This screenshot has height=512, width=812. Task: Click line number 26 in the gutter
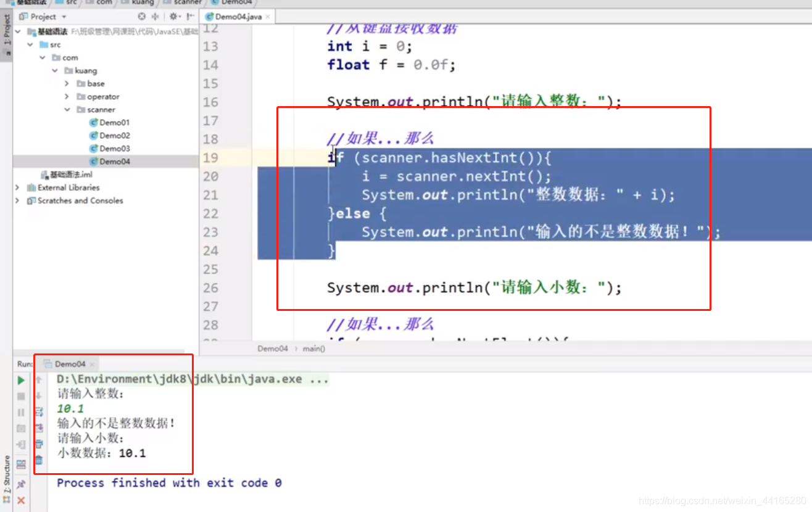click(x=210, y=287)
